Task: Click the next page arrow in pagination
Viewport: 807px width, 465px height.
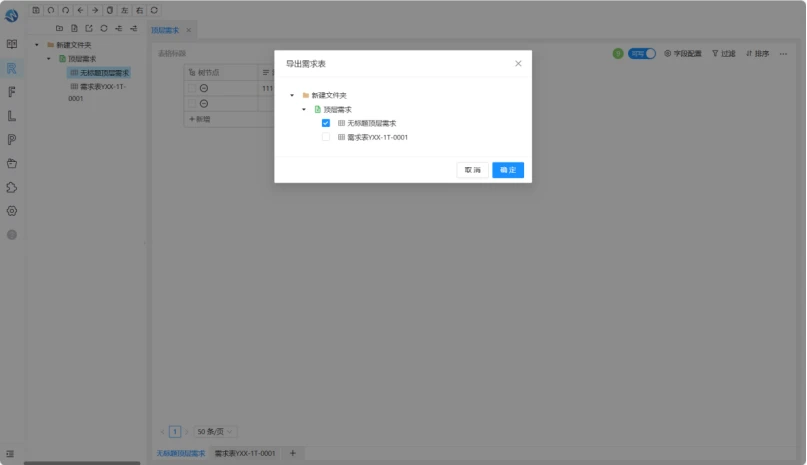Action: (187, 432)
